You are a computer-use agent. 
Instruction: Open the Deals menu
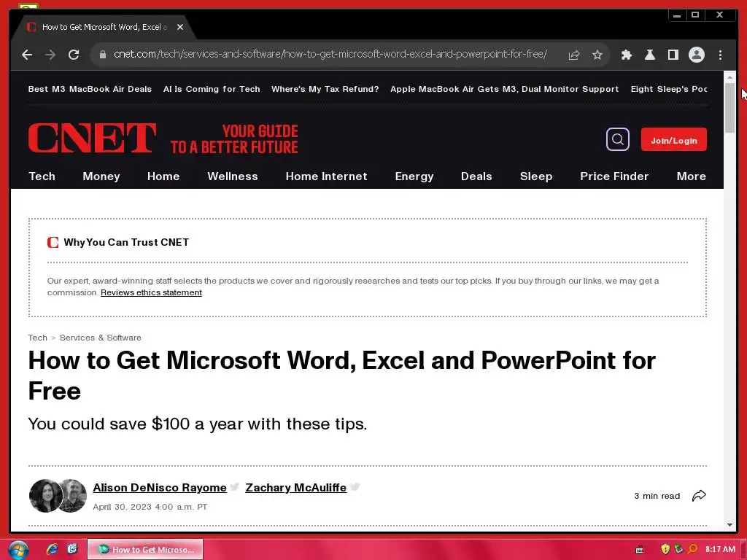pos(476,176)
